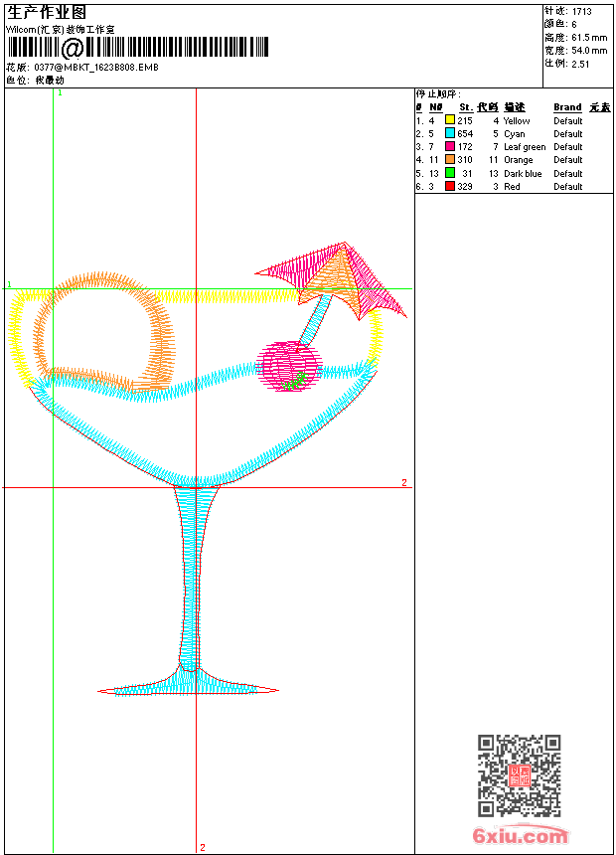Click the barcode in the header
616x855 pixels.
point(138,48)
